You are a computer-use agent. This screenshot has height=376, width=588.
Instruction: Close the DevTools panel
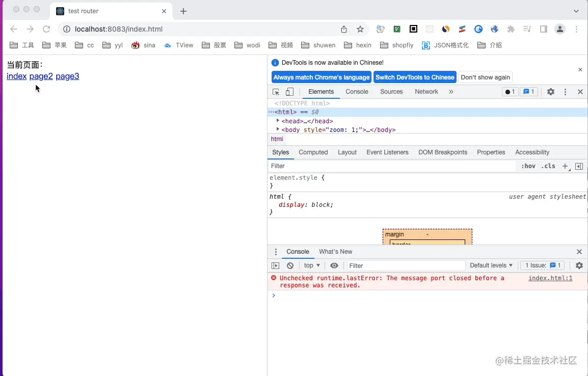click(x=580, y=92)
